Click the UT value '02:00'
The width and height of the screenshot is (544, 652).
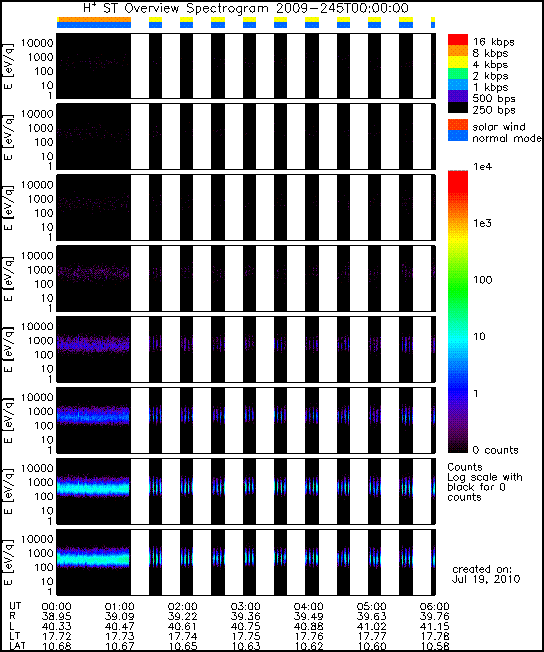(x=182, y=606)
